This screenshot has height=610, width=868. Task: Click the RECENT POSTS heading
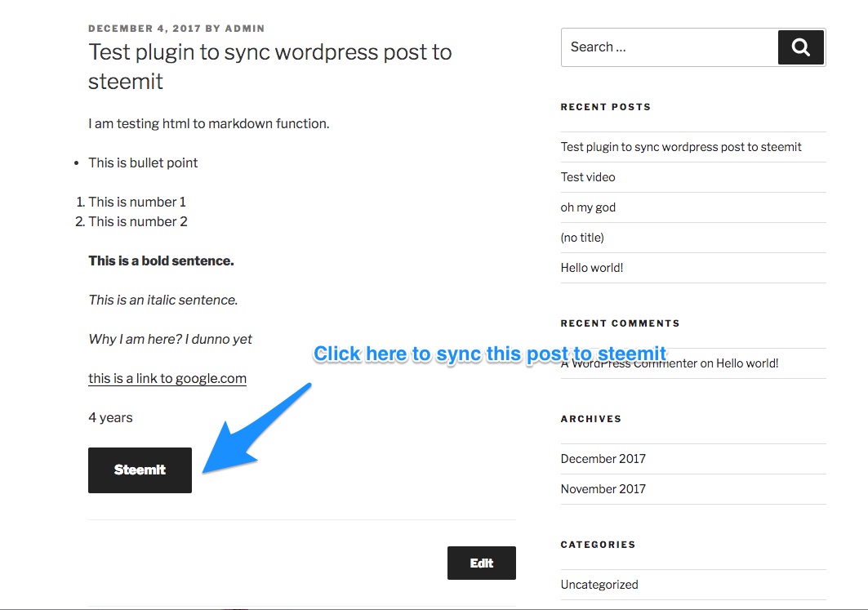pyautogui.click(x=606, y=107)
